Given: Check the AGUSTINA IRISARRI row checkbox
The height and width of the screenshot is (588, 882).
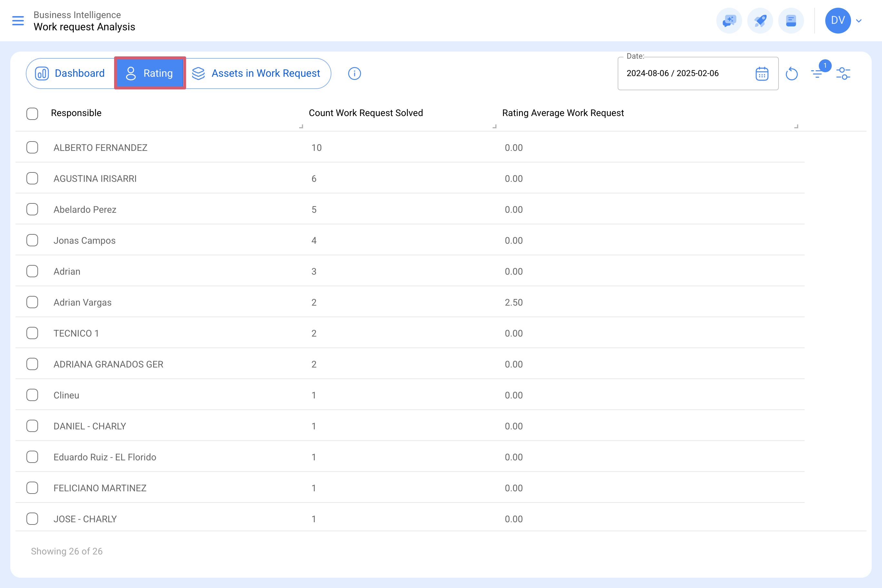Looking at the screenshot, I should click(x=32, y=179).
